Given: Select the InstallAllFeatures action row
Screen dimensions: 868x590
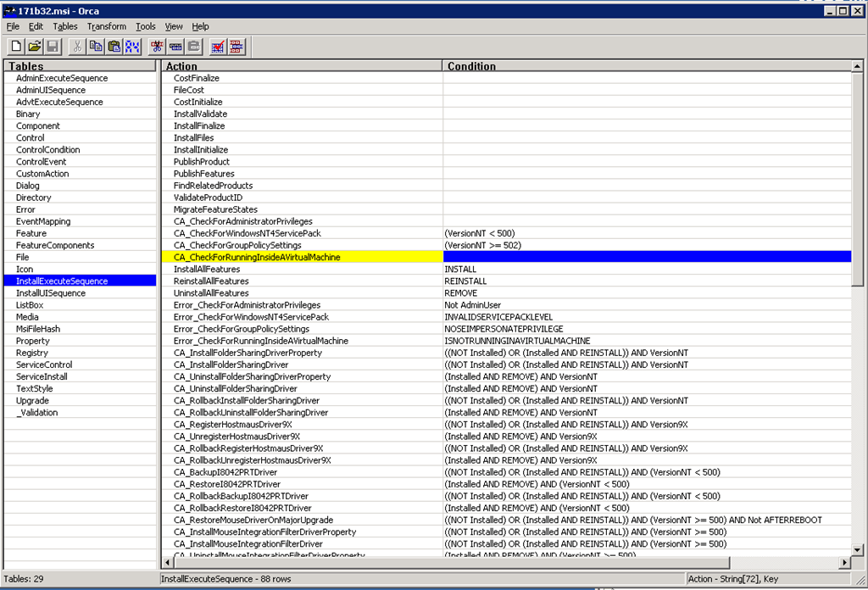Looking at the screenshot, I should [x=207, y=269].
